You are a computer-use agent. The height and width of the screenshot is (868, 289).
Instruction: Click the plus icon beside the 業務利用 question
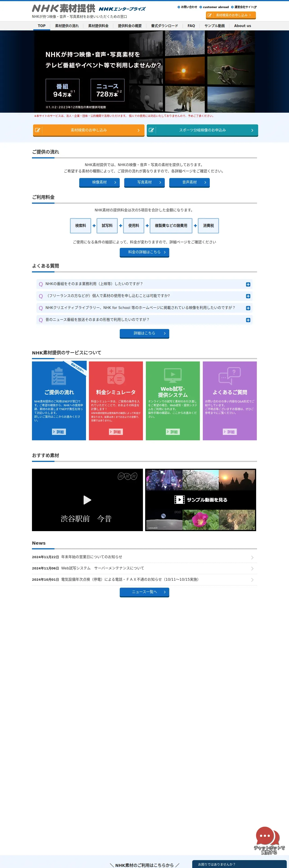(248, 284)
